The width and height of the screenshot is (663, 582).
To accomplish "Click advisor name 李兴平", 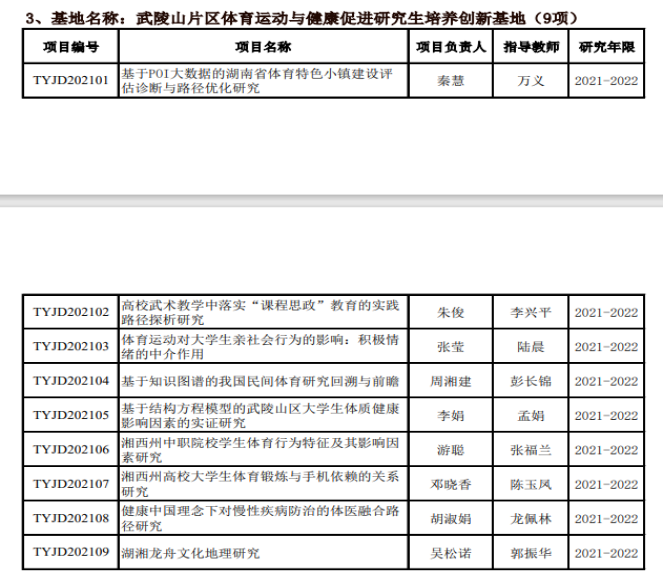I will click(531, 313).
